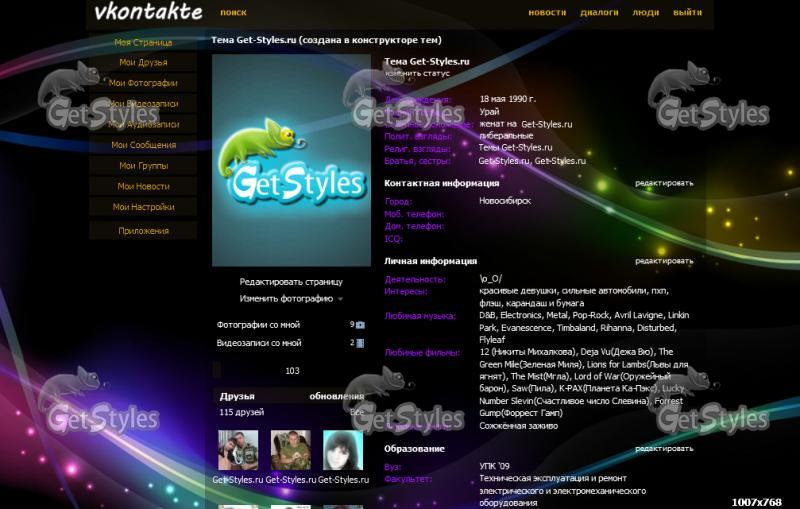Viewport: 800px width, 509px height.
Task: Click the camera icon beside photo count 9
Action: (360, 325)
